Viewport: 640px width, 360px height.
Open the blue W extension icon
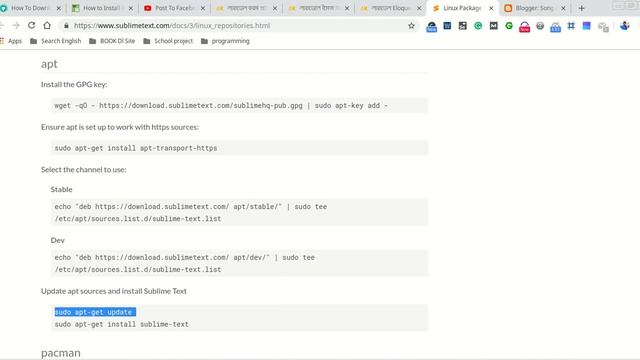[447, 26]
